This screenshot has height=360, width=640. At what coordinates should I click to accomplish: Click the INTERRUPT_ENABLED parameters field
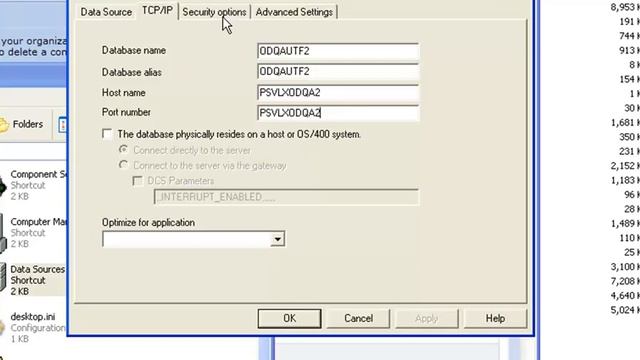tap(286, 197)
